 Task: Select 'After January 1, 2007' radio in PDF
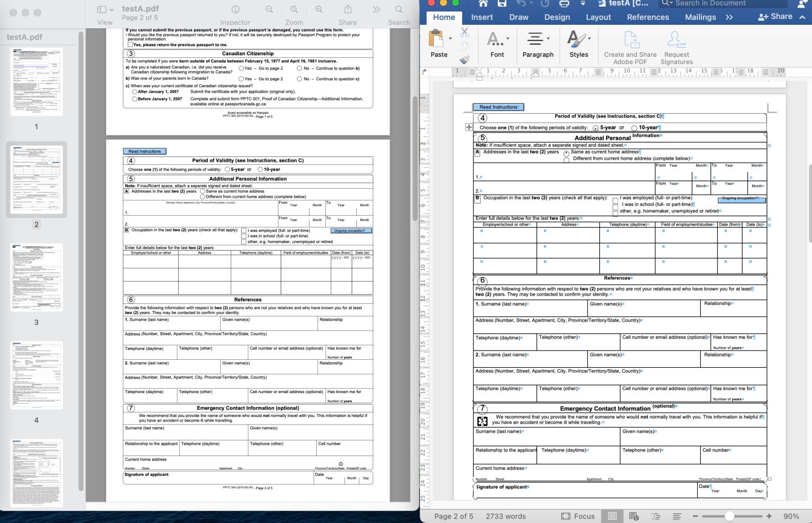(134, 92)
